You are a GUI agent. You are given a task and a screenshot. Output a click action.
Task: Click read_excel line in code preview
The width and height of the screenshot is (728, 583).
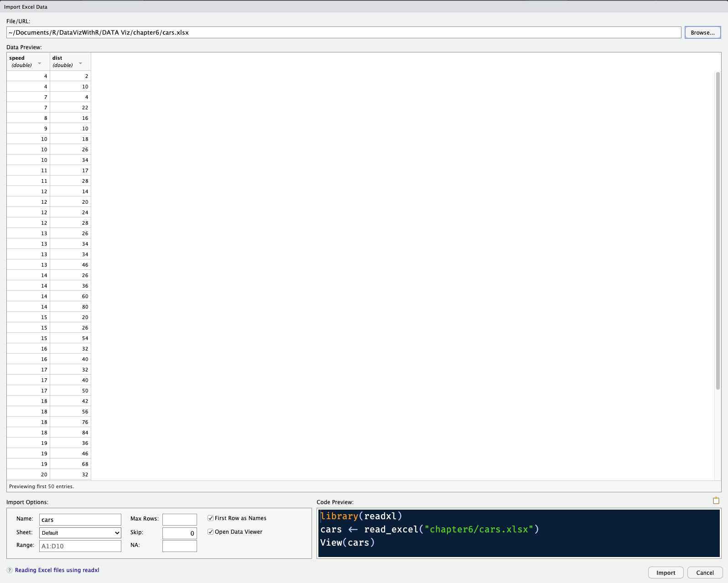[x=430, y=529]
